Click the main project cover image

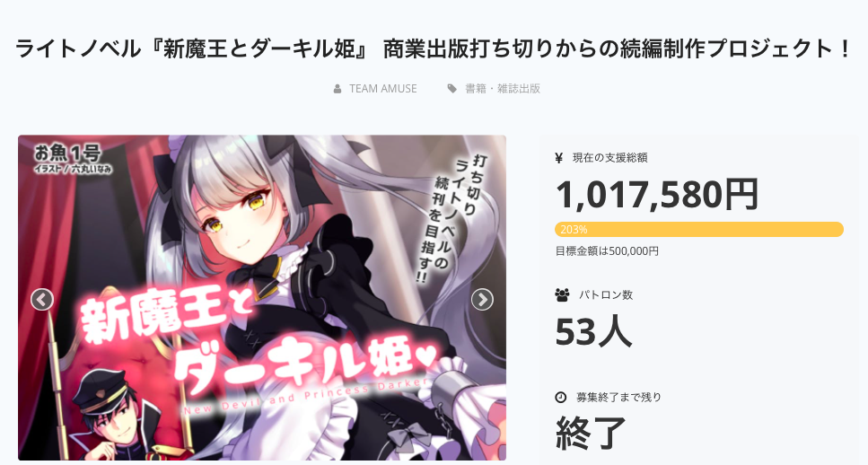pyautogui.click(x=262, y=298)
